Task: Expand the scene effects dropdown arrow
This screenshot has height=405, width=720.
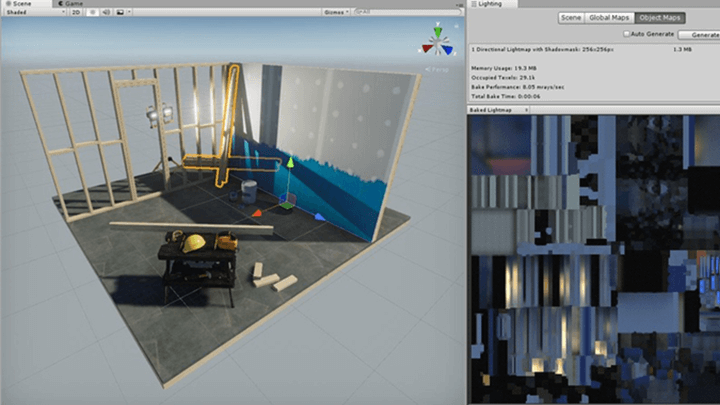Action: point(129,12)
